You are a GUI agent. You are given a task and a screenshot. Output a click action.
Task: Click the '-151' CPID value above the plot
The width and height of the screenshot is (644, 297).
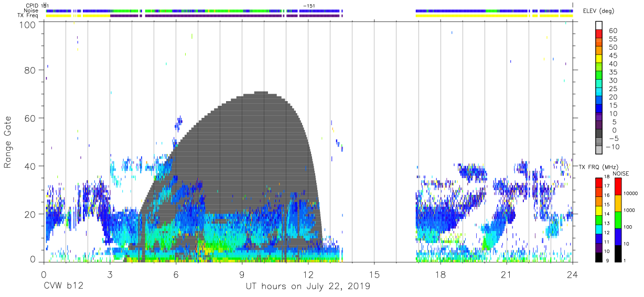309,5
